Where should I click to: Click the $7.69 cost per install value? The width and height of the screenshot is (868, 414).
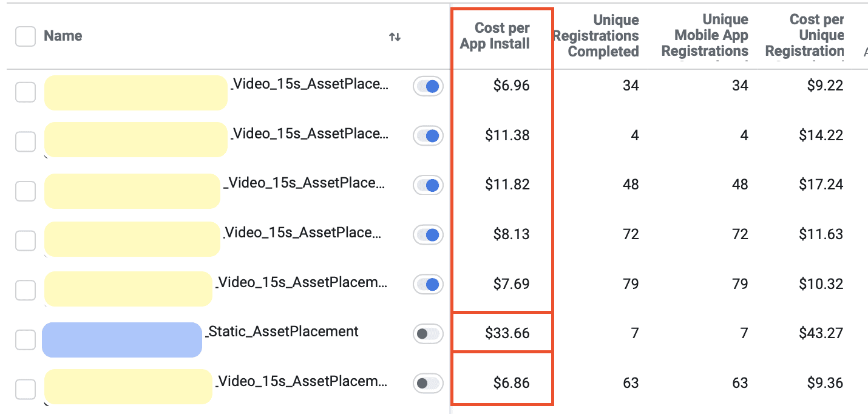pyautogui.click(x=511, y=283)
